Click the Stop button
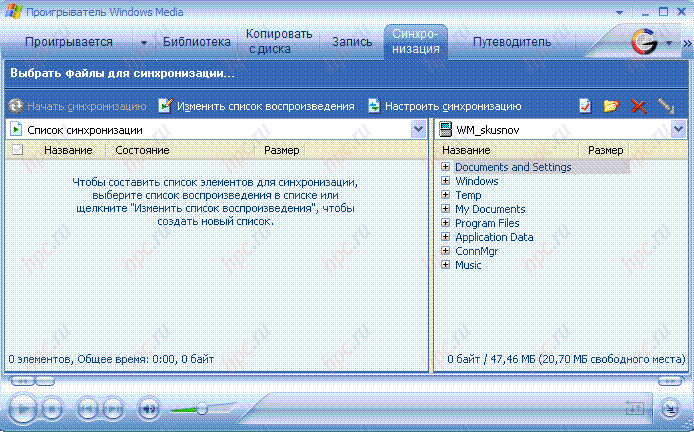This screenshot has width=694, height=432. tap(52, 409)
